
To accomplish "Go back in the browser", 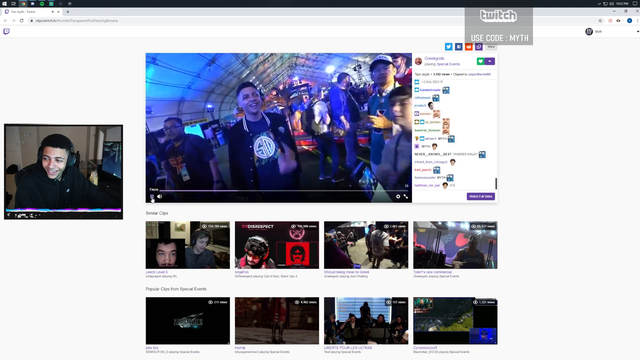I will 5,20.
